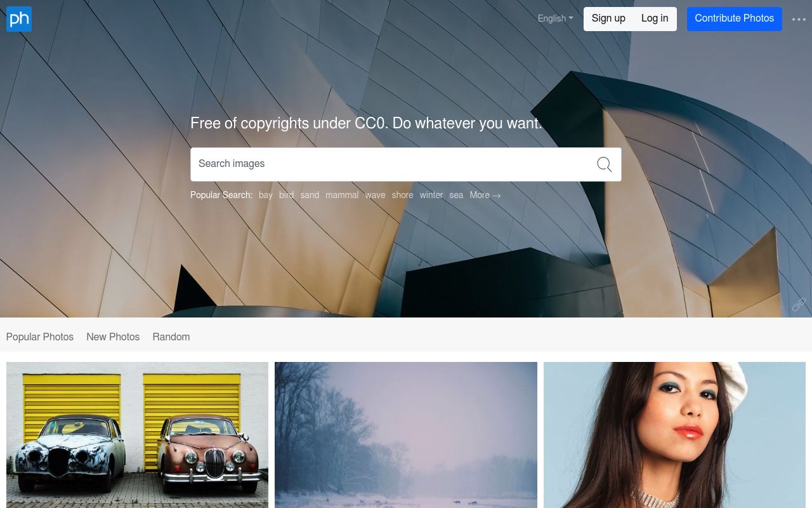Click the magnifying glass search icon
This screenshot has width=812, height=508.
point(605,164)
